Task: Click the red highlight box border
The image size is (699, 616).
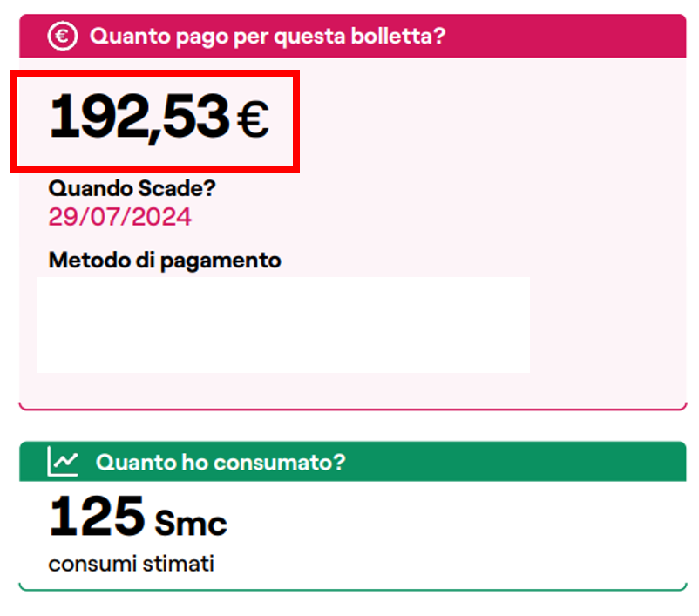Action: [154, 73]
